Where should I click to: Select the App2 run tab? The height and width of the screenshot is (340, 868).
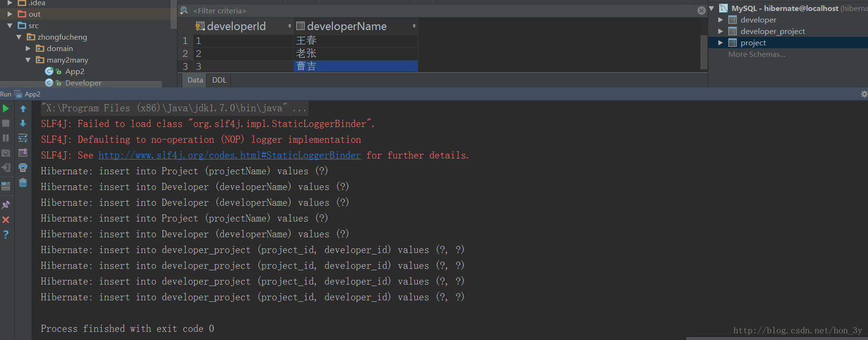28,95
